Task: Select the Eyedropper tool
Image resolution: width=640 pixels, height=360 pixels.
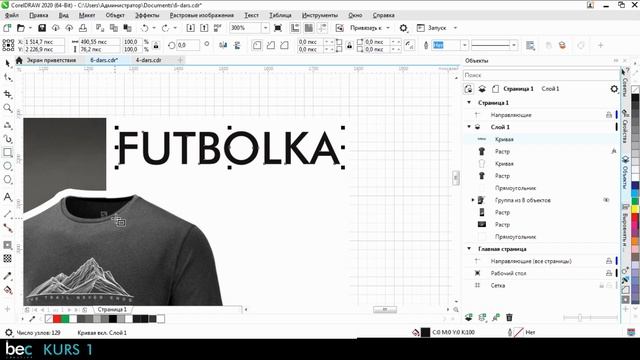Action: [x=7, y=276]
